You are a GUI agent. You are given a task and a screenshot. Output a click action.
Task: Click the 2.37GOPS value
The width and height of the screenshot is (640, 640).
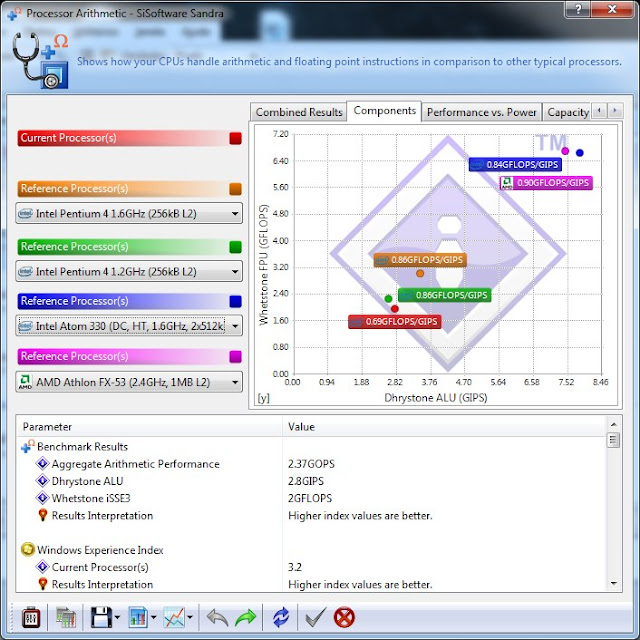311,464
